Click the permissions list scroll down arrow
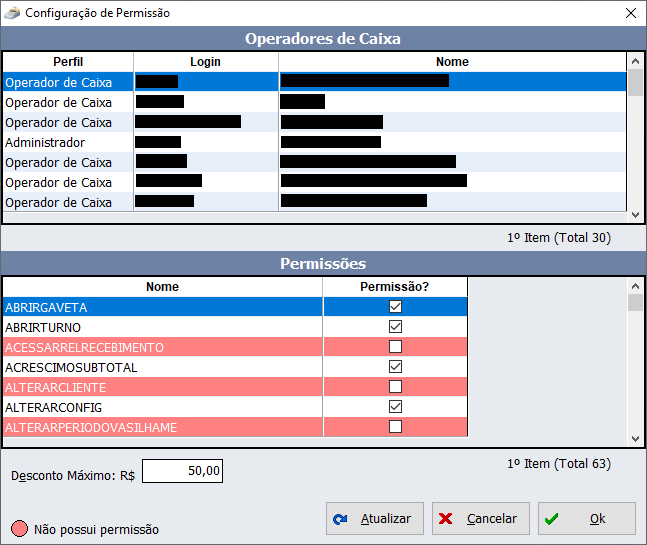This screenshot has width=647, height=545. coord(635,438)
